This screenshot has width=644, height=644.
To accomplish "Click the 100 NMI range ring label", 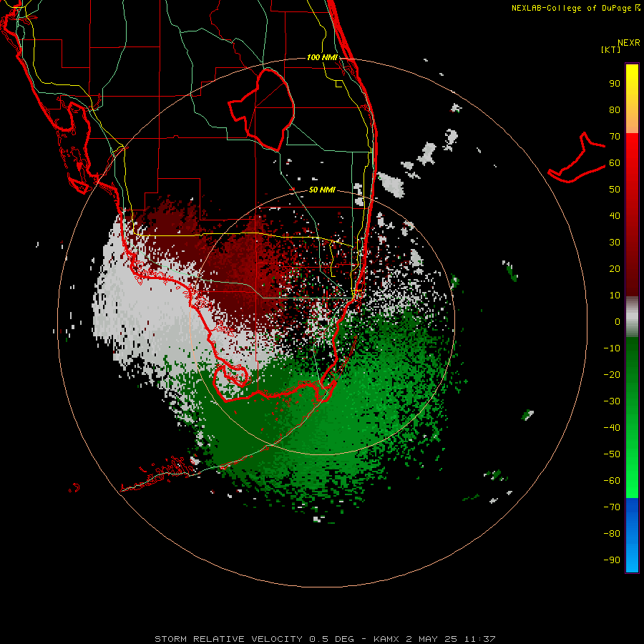I will 322,57.
